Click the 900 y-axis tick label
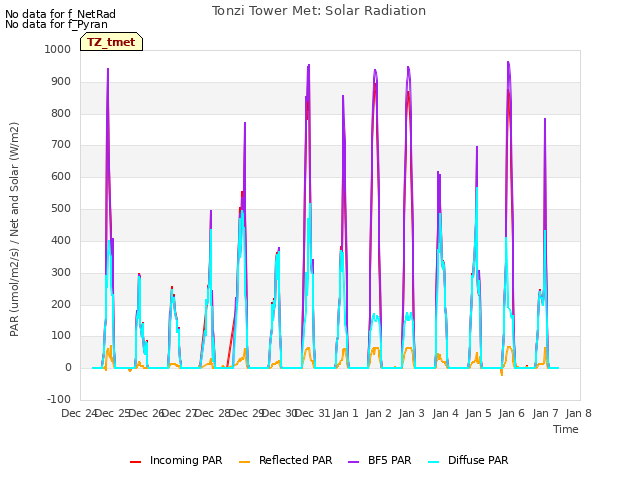640x480 pixels. click(61, 82)
